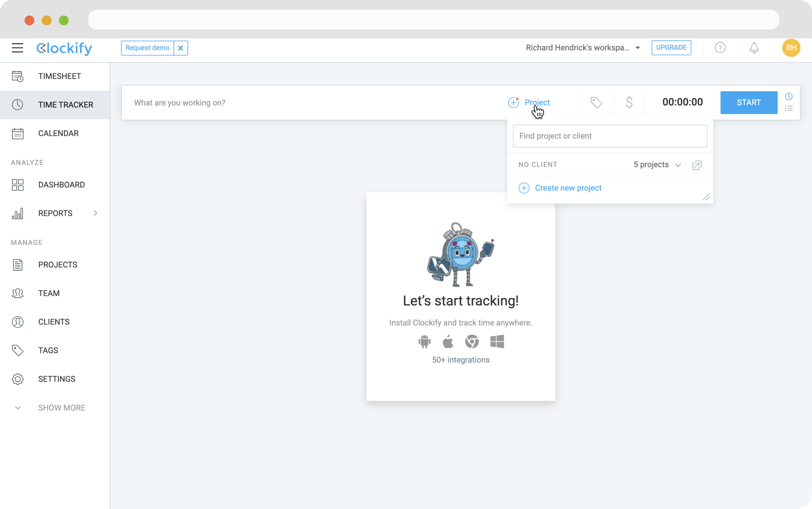Viewport: 812px width, 509px height.
Task: Click the Time Tracker clock icon
Action: (x=18, y=105)
